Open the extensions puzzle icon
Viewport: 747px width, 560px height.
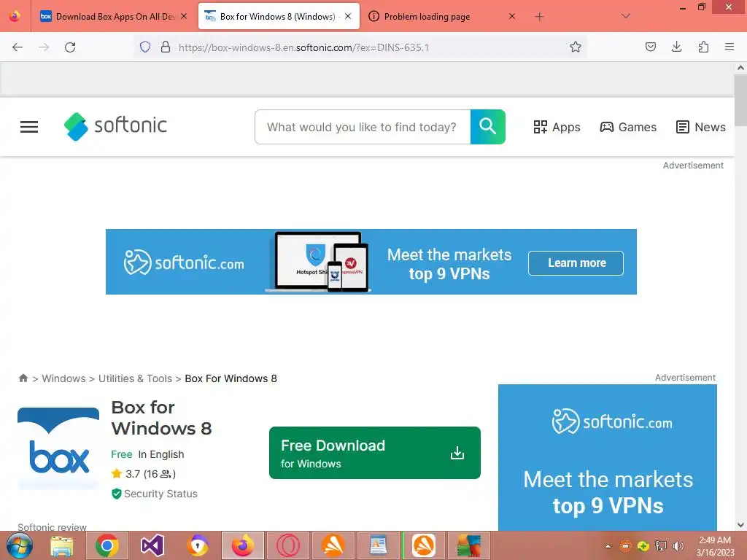[703, 47]
